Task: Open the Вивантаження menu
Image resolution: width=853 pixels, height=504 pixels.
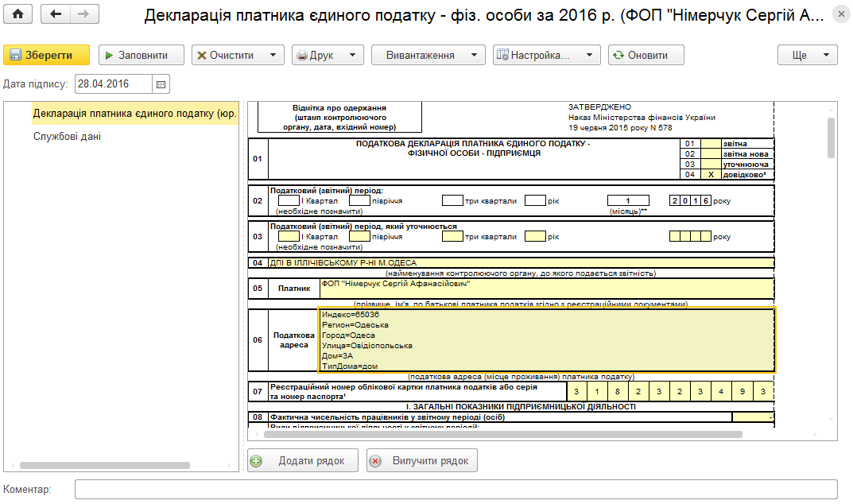Action: click(x=428, y=55)
